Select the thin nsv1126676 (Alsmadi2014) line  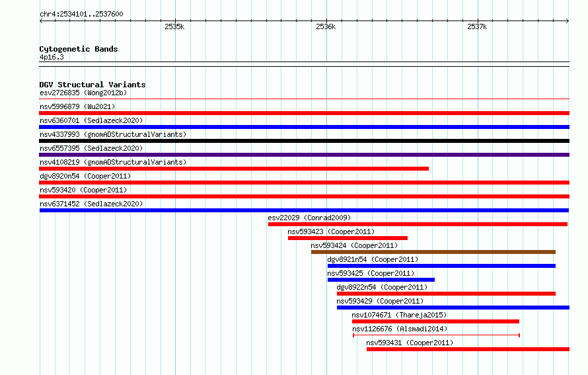(436, 335)
